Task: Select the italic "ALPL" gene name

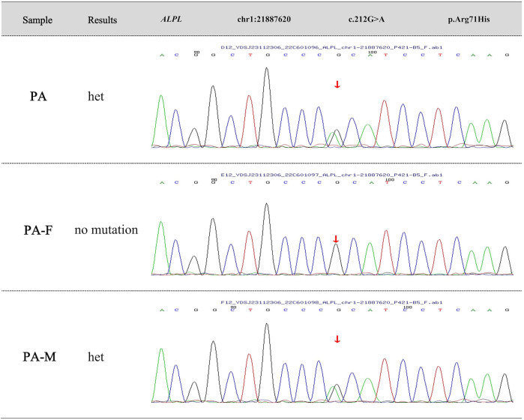Action: (x=172, y=19)
